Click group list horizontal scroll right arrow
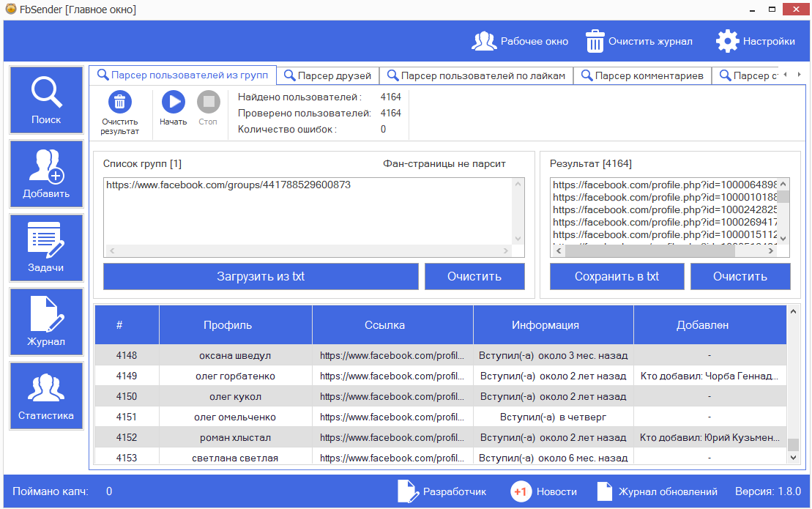This screenshot has width=812, height=509. tap(506, 250)
